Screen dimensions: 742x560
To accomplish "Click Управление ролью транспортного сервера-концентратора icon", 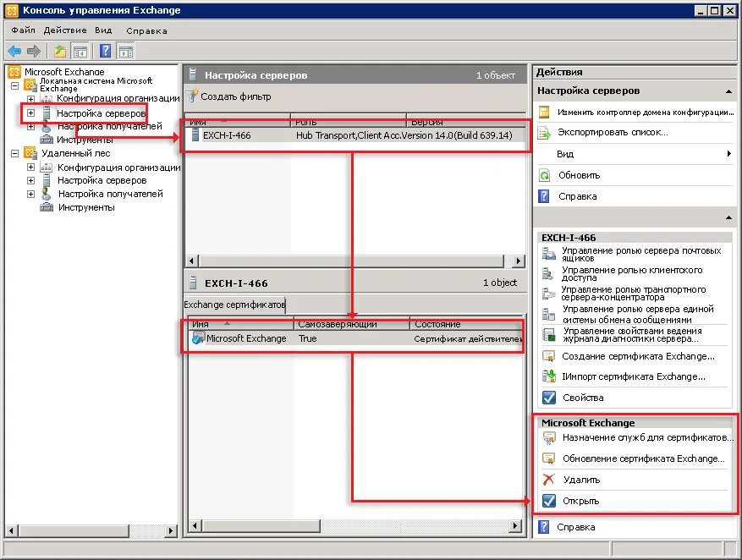I will [548, 294].
